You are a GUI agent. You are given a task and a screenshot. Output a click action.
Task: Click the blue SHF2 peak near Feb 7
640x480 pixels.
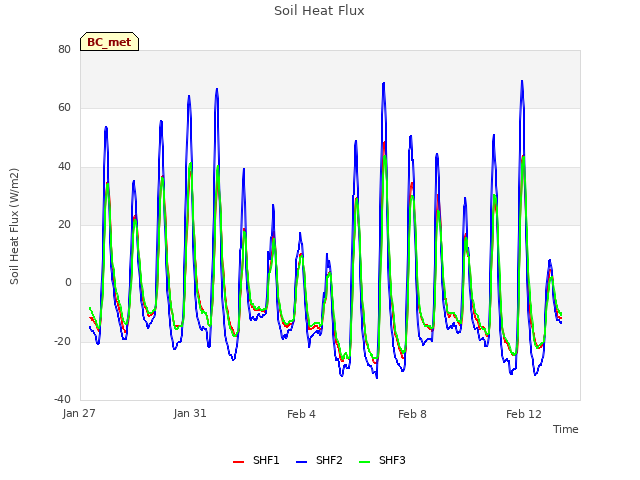[x=384, y=83]
